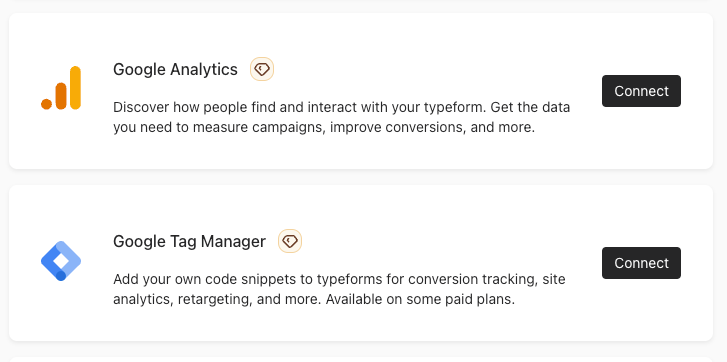Screen dimensions: 727x362
Task: Click the Google Analytics bar chart logo
Action: tap(61, 88)
